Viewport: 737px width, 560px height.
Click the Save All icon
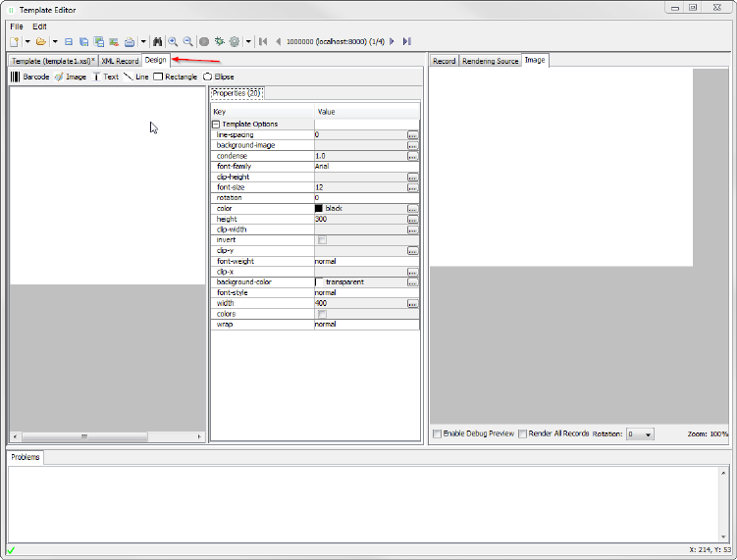99,42
